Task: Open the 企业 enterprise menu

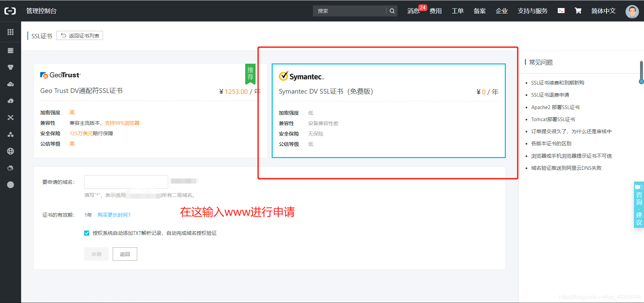Action: 502,11
